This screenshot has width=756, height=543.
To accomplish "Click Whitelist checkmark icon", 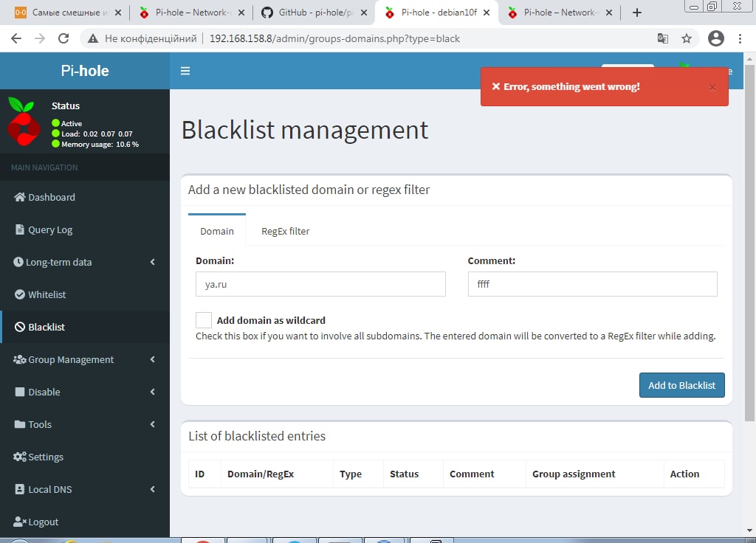I will 20,294.
